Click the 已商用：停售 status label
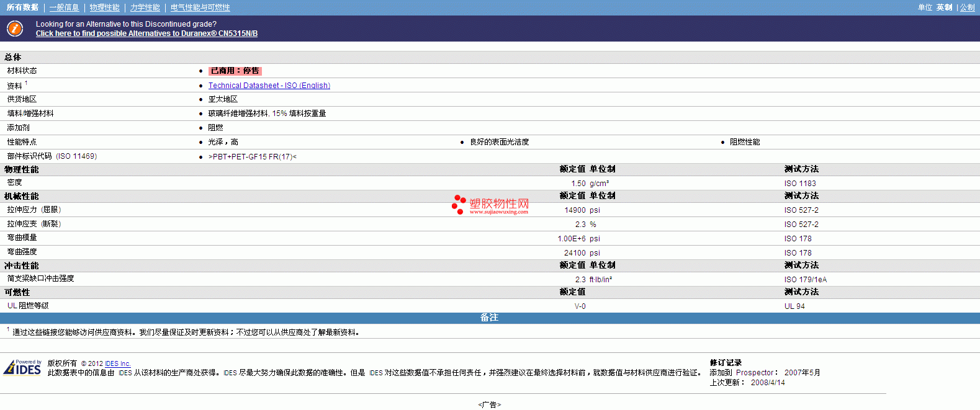The width and height of the screenshot is (980, 410). pyautogui.click(x=235, y=71)
